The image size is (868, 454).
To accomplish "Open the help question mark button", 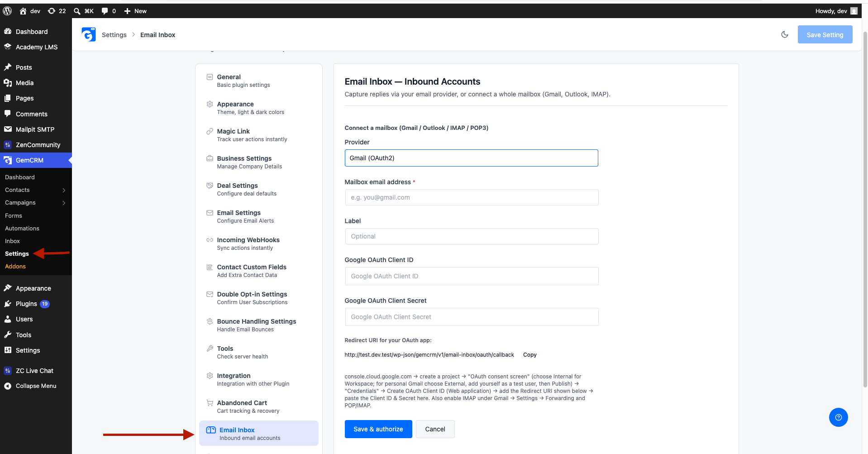I will pyautogui.click(x=839, y=417).
